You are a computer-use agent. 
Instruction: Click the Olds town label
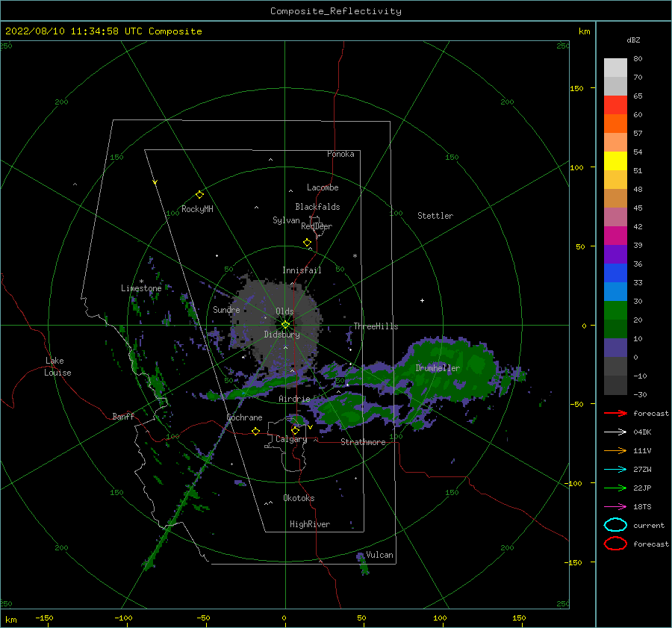tap(284, 311)
